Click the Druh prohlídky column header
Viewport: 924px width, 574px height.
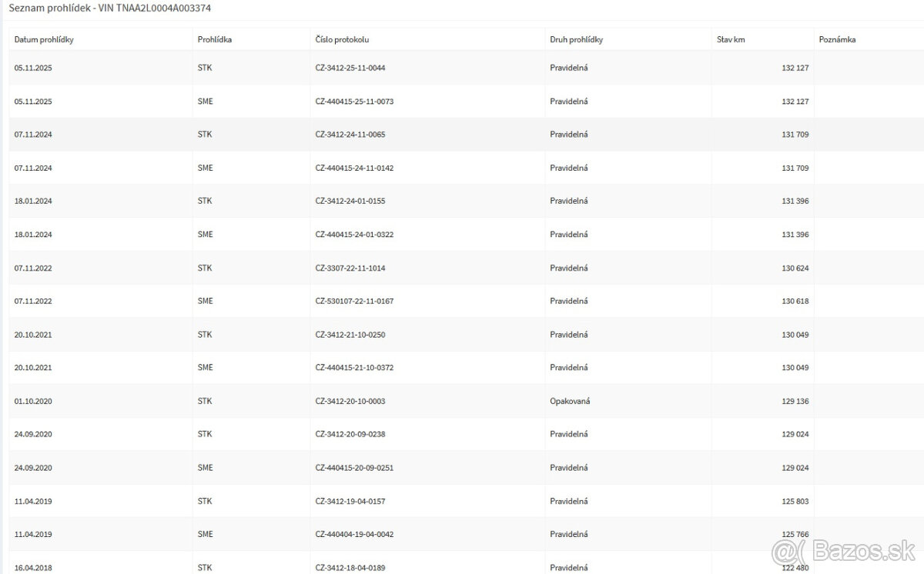576,39
